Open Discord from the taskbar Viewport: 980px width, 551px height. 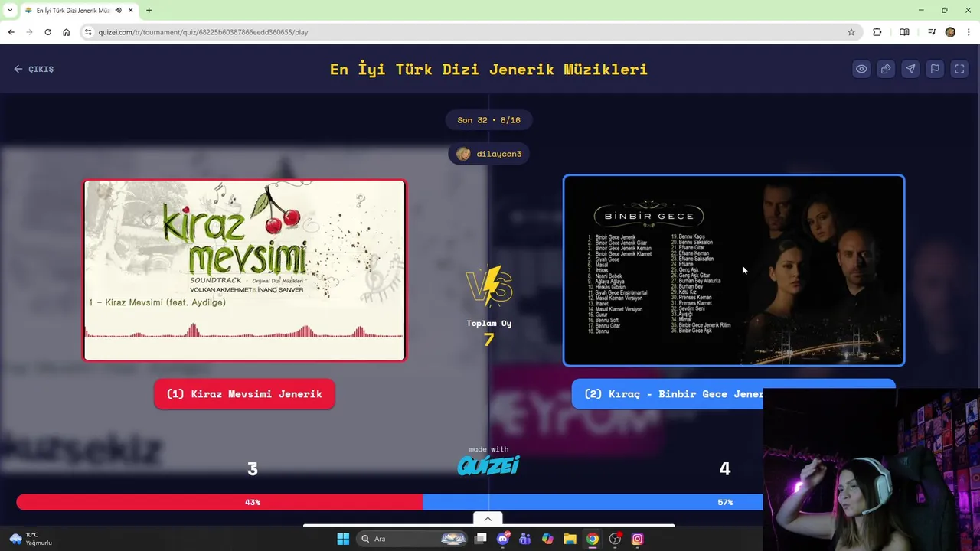[x=502, y=539]
